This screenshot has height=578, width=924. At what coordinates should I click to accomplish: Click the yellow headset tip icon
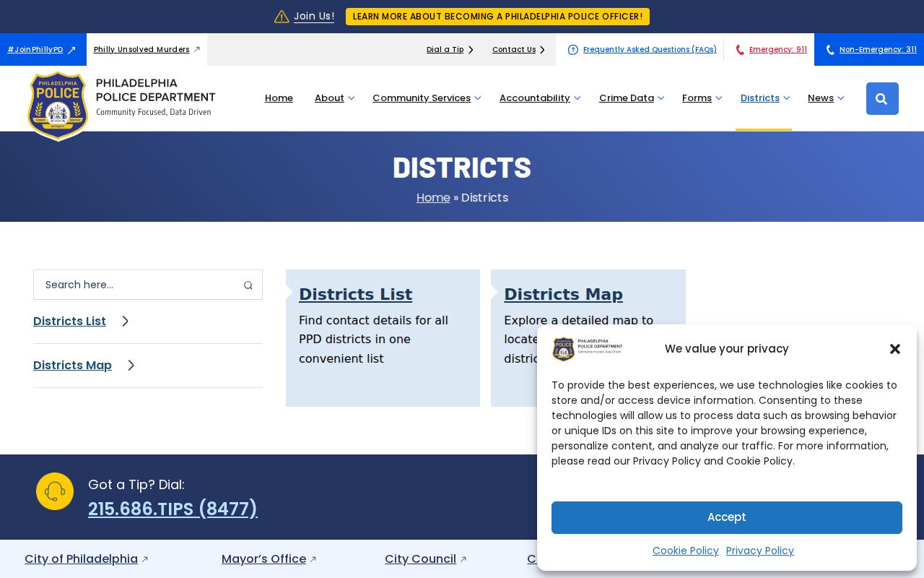pos(55,491)
